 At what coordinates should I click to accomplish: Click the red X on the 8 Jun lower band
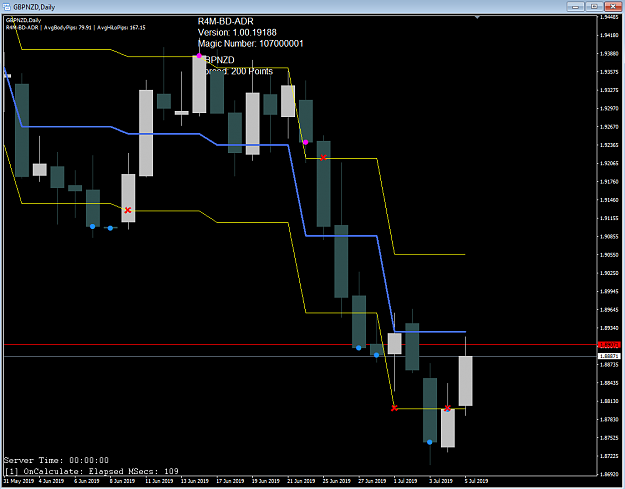pyautogui.click(x=128, y=210)
